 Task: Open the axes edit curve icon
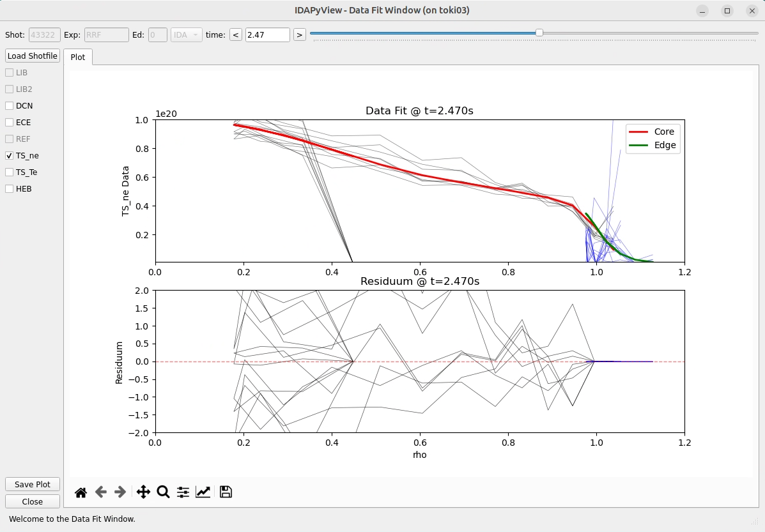coord(203,491)
